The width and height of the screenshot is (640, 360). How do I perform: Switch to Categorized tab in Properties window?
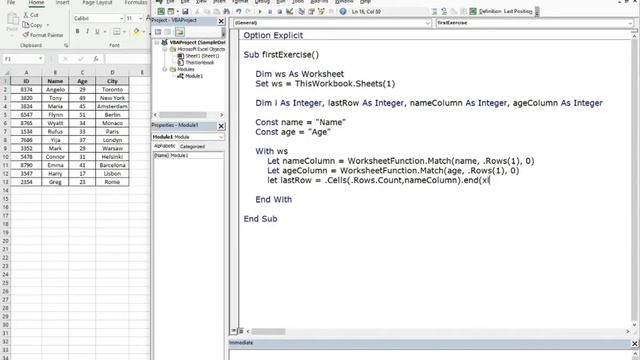click(192, 146)
